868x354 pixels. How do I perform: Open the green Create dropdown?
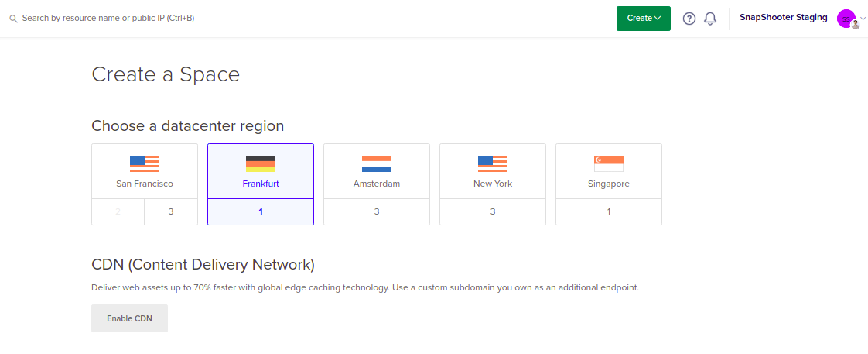[x=643, y=19]
